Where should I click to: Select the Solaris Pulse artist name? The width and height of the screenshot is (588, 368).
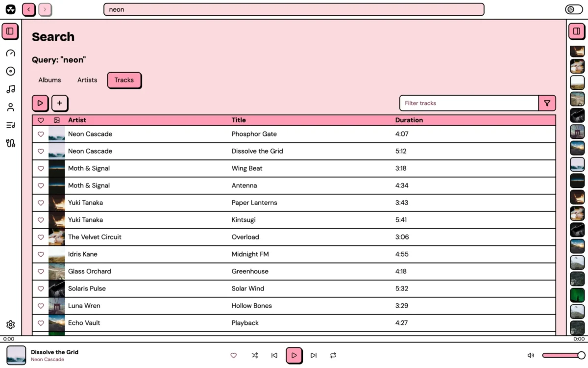point(87,289)
